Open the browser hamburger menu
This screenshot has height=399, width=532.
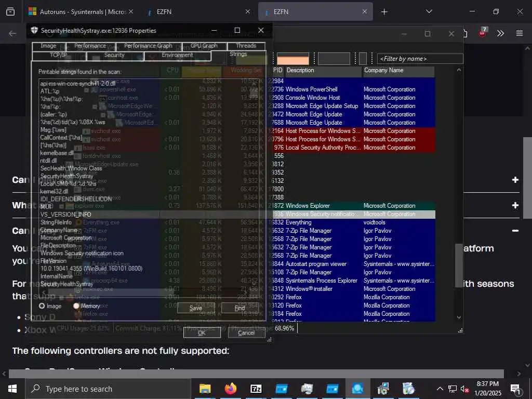click(520, 33)
